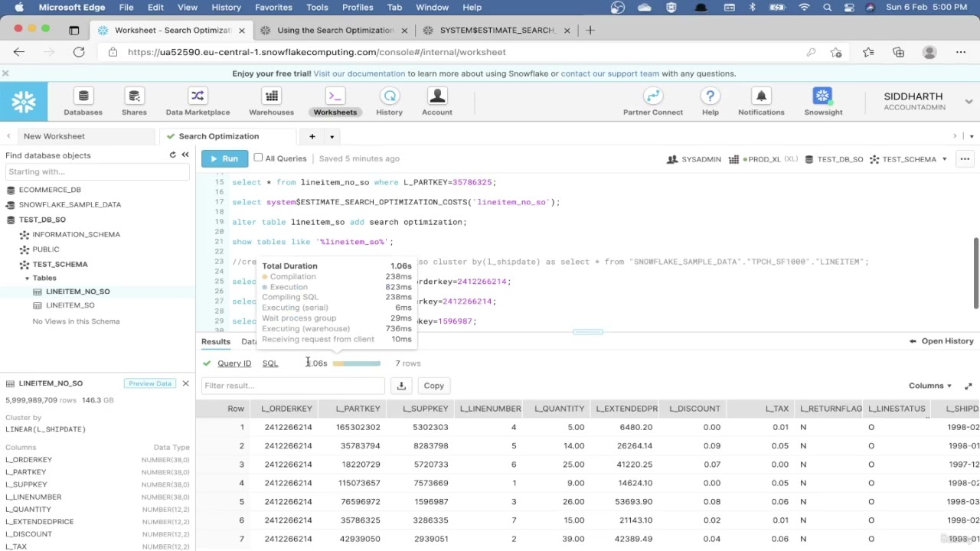Image resolution: width=980 pixels, height=551 pixels.
Task: Open SYSTEM$ESTIMATE_SEARCH browser tab
Action: [x=497, y=30]
